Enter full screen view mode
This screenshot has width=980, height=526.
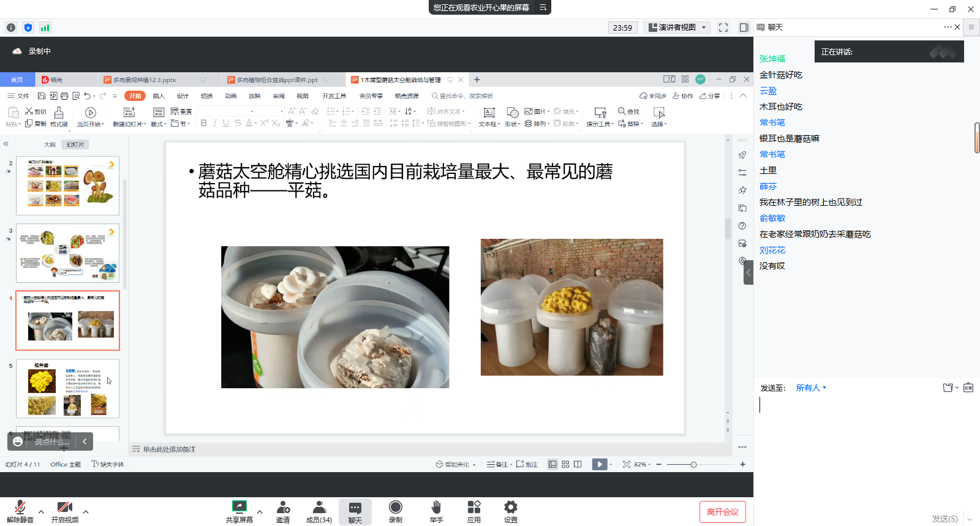(723, 28)
